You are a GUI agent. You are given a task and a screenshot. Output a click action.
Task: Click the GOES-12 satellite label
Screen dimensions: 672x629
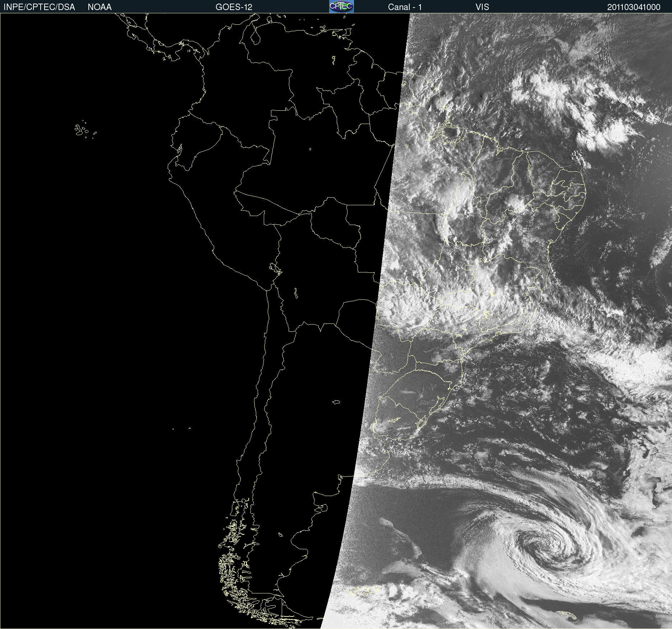(x=234, y=7)
